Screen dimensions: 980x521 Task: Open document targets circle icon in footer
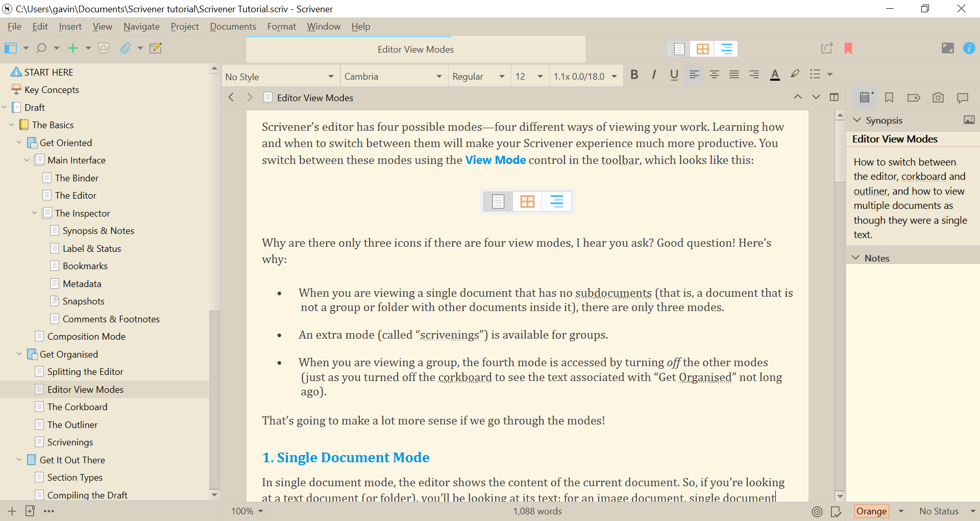(817, 511)
